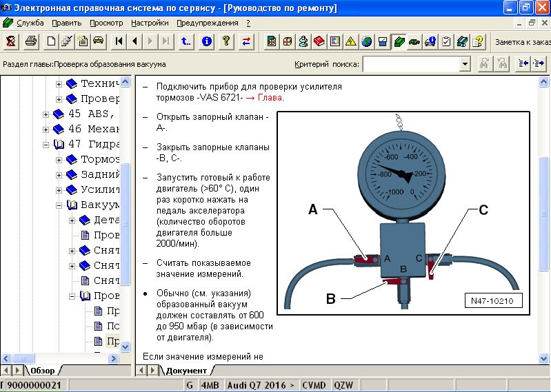The image size is (551, 392).
Task: Click the yellow warning triangle icon
Action: 351,41
